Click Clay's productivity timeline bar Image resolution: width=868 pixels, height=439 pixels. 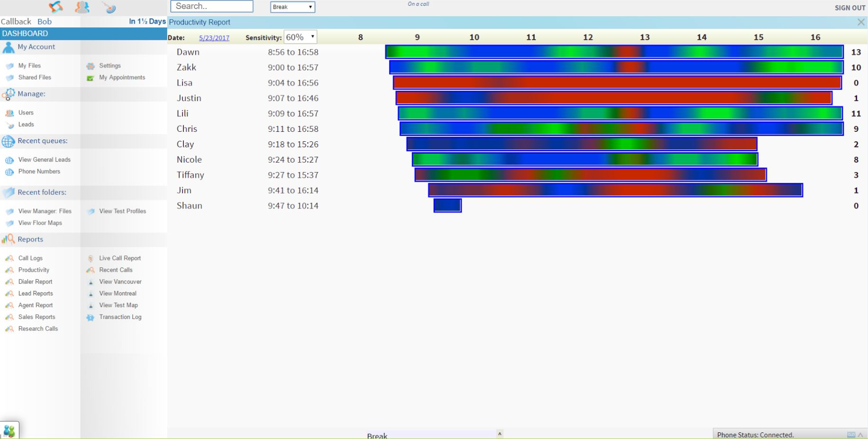[x=582, y=144]
